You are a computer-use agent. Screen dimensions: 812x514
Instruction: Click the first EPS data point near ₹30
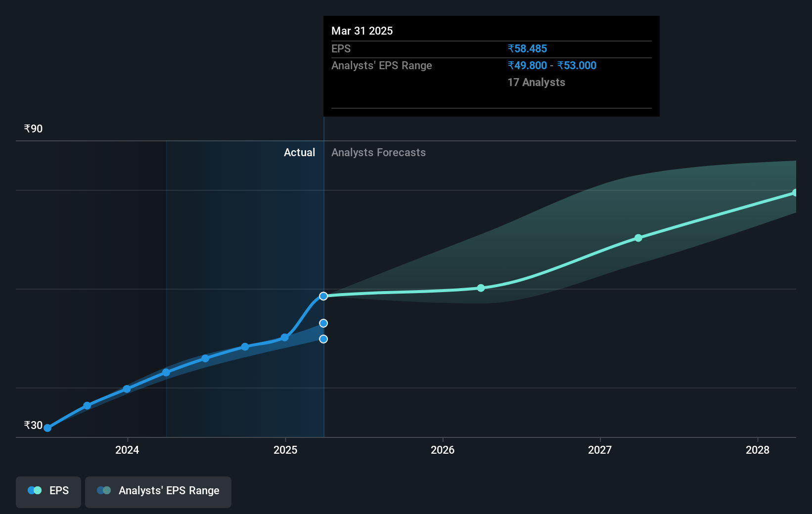[x=47, y=428]
